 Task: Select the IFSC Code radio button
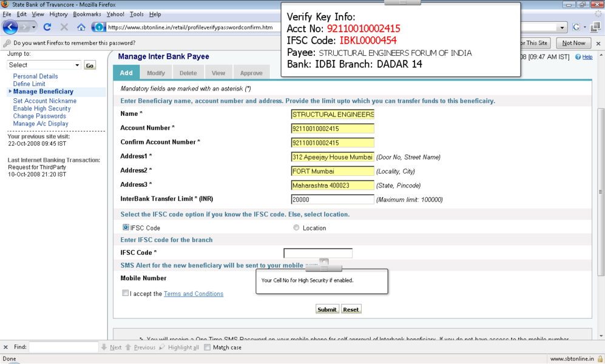pyautogui.click(x=126, y=227)
